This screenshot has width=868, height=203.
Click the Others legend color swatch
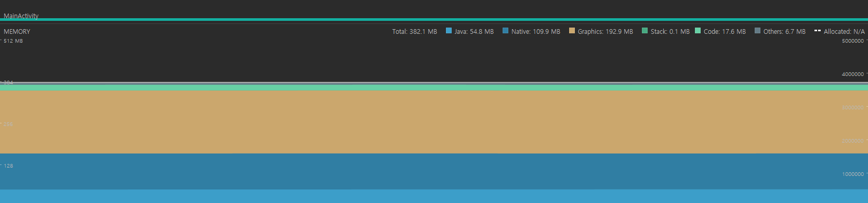pyautogui.click(x=757, y=31)
